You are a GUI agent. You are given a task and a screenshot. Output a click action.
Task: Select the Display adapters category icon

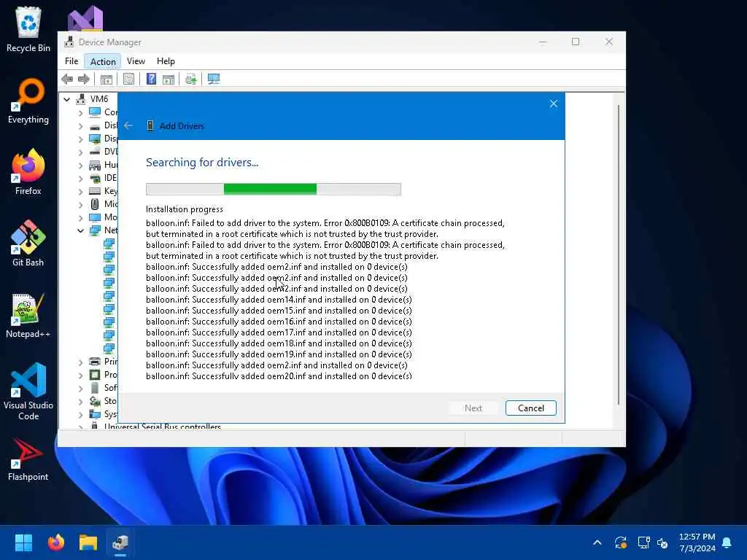pos(95,139)
